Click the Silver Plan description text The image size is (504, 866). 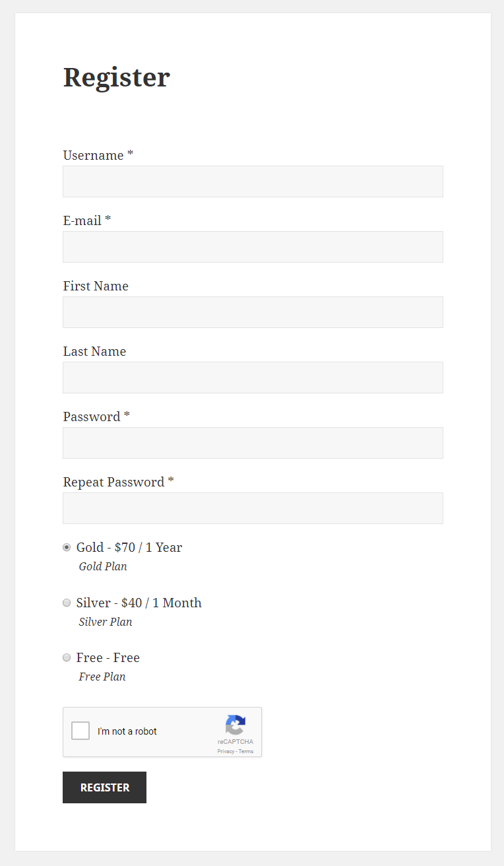tap(106, 622)
